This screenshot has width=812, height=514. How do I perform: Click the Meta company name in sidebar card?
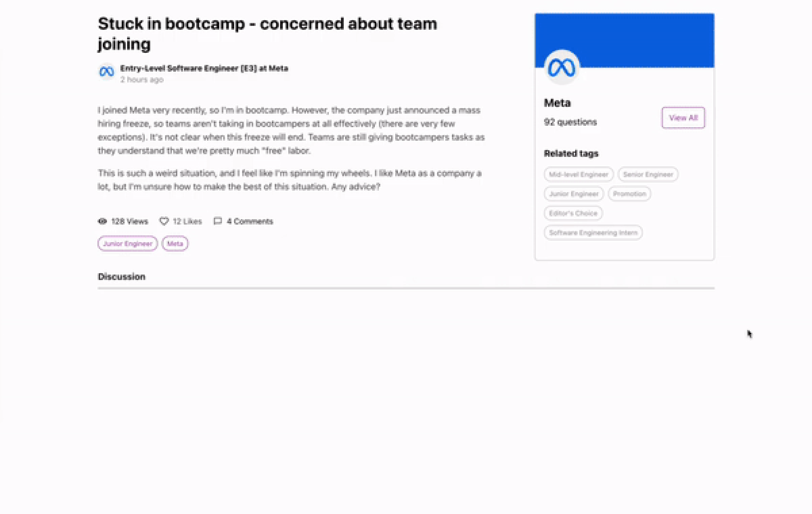558,103
